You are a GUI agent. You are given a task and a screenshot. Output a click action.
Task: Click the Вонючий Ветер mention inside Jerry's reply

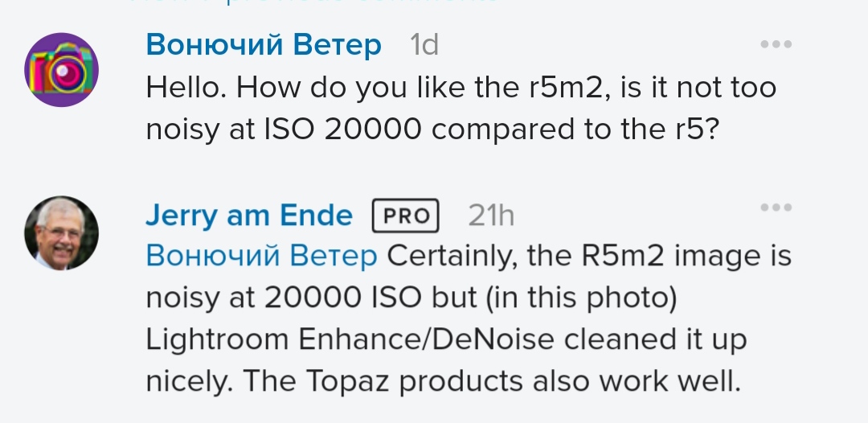point(261,256)
